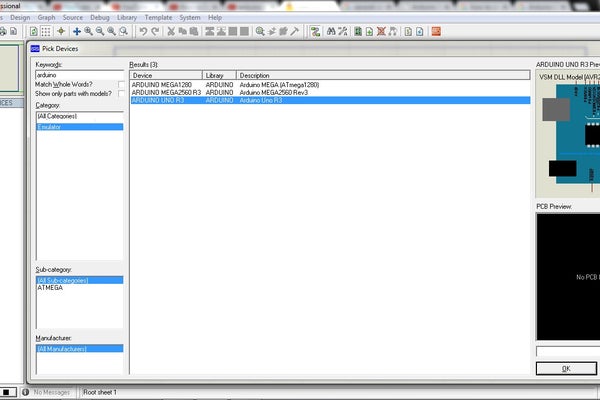Click the Paste clipboard icon

[194, 31]
